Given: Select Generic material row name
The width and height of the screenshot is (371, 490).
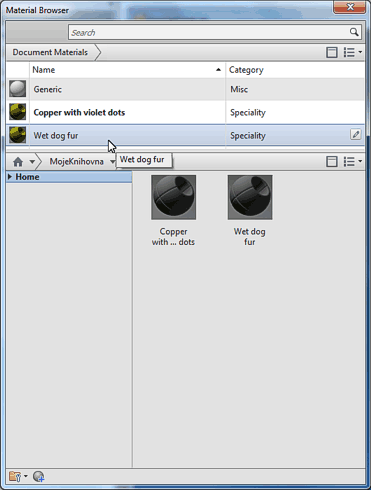Looking at the screenshot, I should [x=48, y=89].
